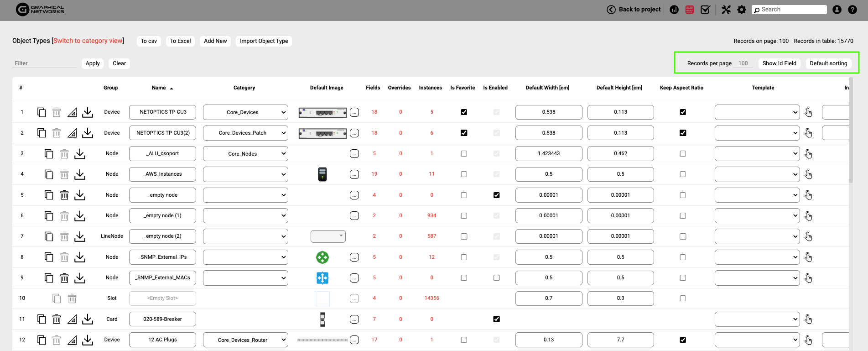This screenshot has height=351, width=868.
Task: Duplicate the NETOPTICS TP-CU3 row with copy icon
Action: tap(42, 112)
